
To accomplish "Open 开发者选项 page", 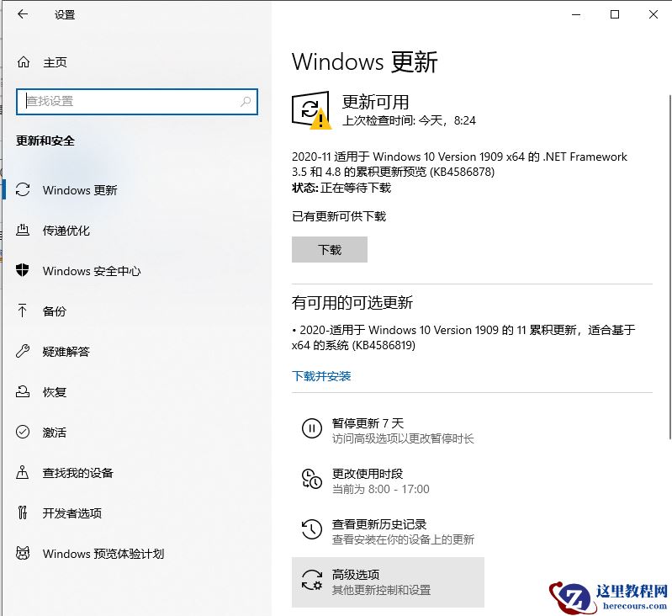I will coord(72,513).
